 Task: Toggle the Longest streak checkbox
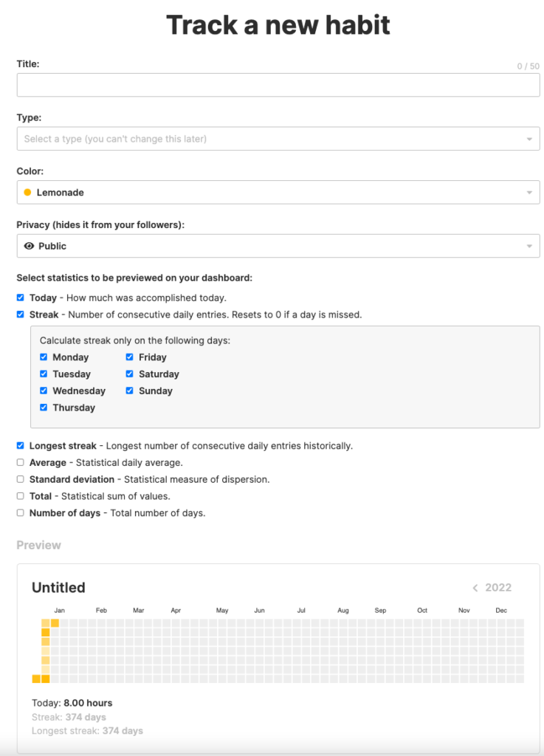(x=21, y=446)
